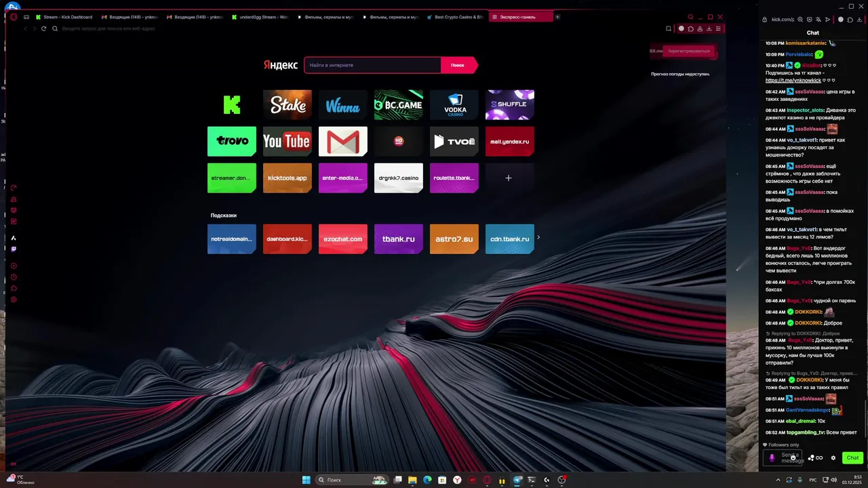Open the t.me/ynknowkick link in chat
This screenshot has width=868, height=488.
[x=793, y=80]
